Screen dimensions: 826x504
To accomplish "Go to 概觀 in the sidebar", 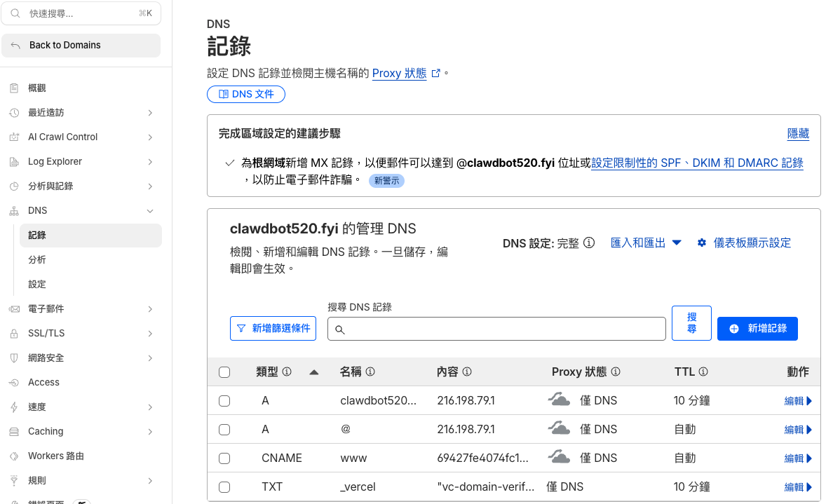I will click(x=37, y=88).
